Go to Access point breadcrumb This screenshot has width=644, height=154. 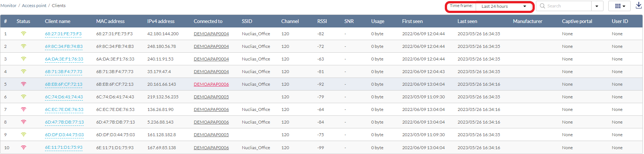[34, 6]
